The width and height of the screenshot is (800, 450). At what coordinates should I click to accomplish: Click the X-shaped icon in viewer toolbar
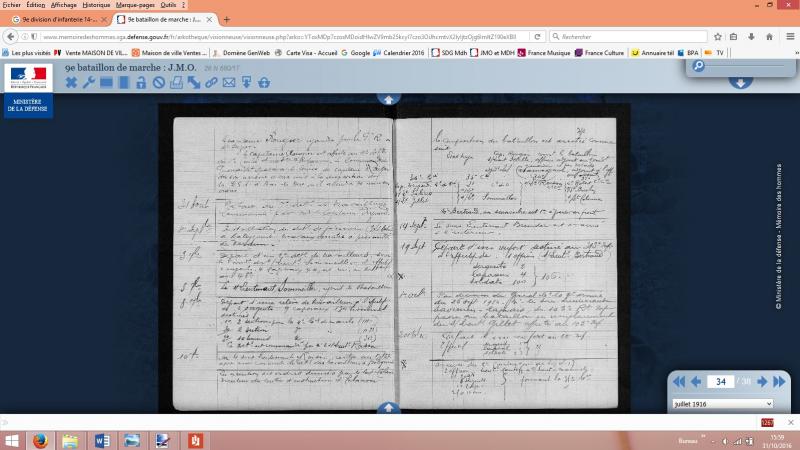click(x=71, y=83)
